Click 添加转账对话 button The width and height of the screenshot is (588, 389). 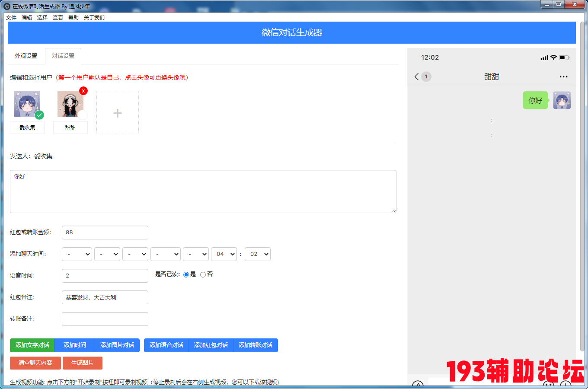[x=256, y=345]
